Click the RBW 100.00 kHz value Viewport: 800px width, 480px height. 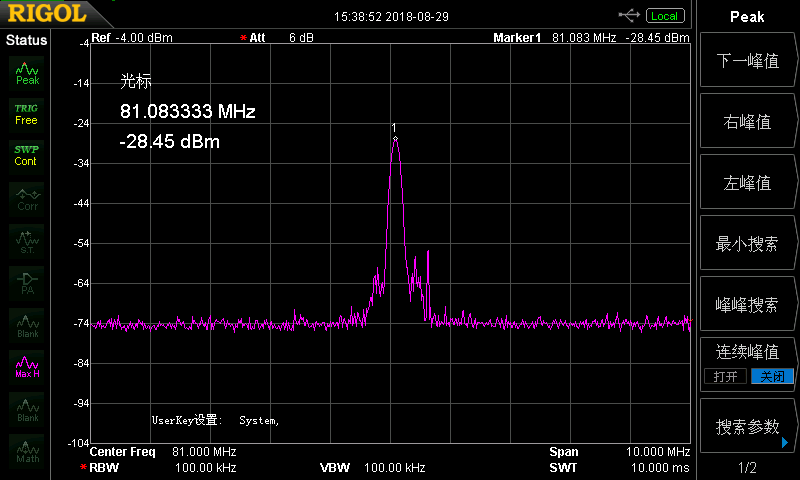206,468
